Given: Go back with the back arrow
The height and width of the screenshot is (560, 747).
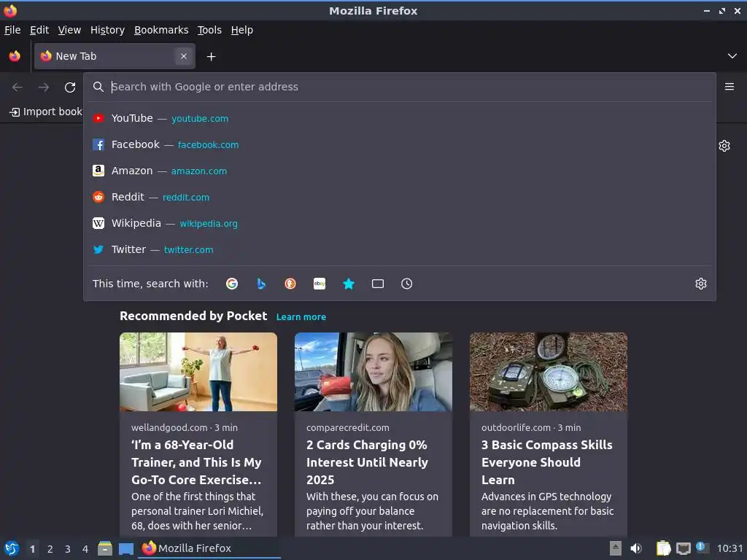Looking at the screenshot, I should coord(18,87).
